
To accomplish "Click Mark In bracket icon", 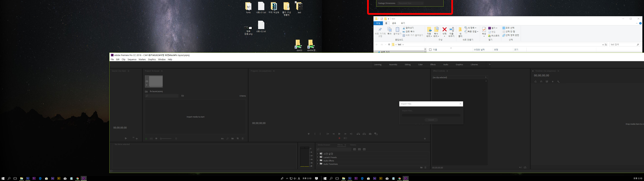I will (x=315, y=134).
